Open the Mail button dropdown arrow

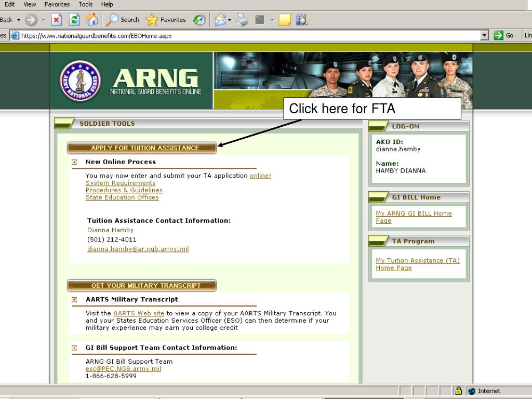point(230,20)
